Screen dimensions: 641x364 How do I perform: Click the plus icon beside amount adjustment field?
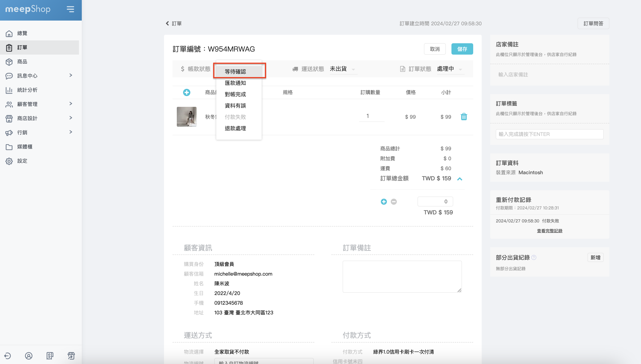coord(384,202)
